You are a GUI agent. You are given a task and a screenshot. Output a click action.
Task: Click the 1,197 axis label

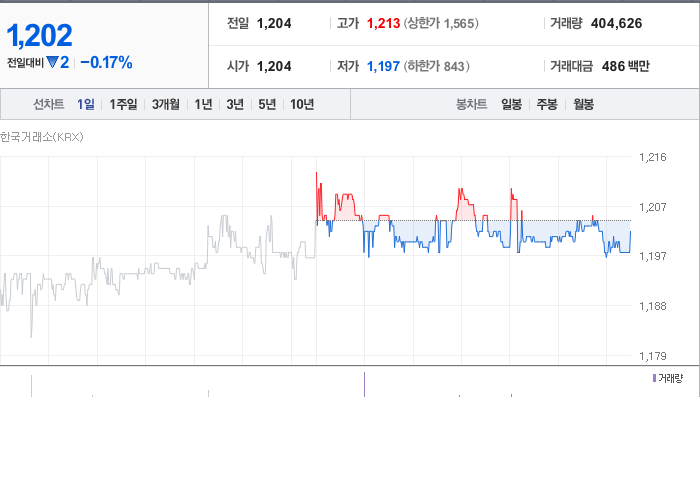click(653, 256)
